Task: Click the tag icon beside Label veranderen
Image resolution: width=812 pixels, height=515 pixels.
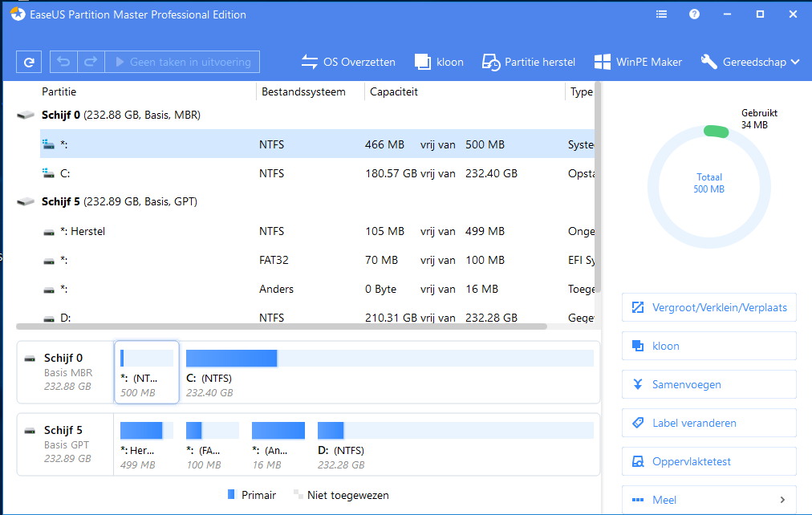Action: pyautogui.click(x=638, y=423)
